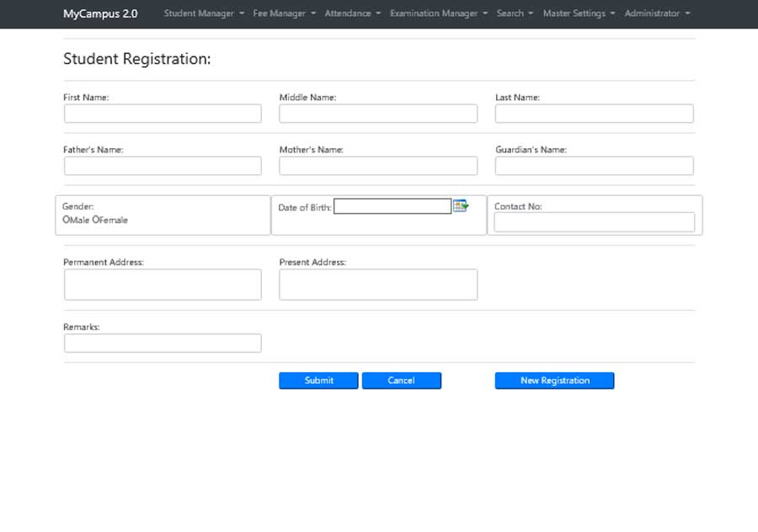Expand the Master Settings menu

click(579, 13)
